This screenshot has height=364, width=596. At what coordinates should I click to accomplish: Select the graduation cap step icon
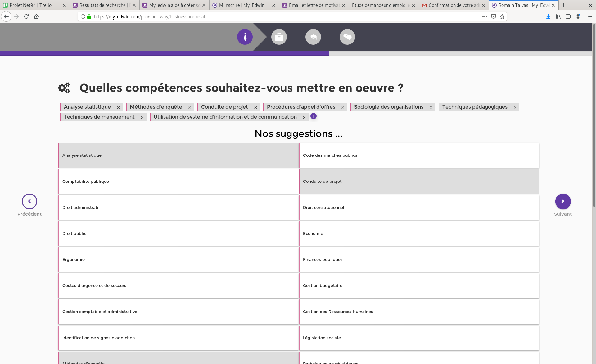click(313, 37)
